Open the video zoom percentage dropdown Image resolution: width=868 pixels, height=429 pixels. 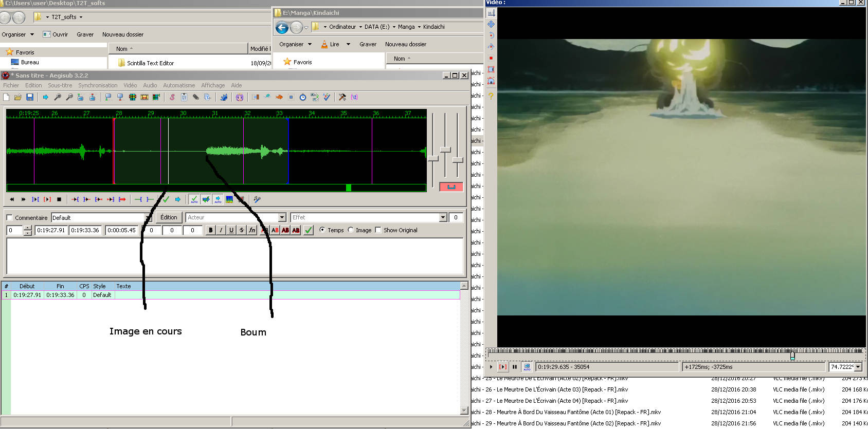point(858,367)
